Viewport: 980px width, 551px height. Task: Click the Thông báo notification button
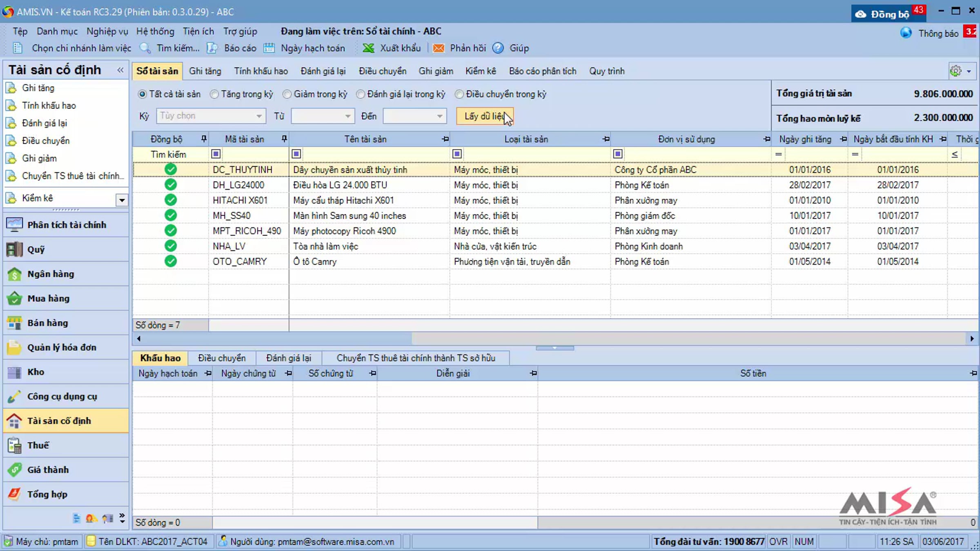[x=938, y=33]
